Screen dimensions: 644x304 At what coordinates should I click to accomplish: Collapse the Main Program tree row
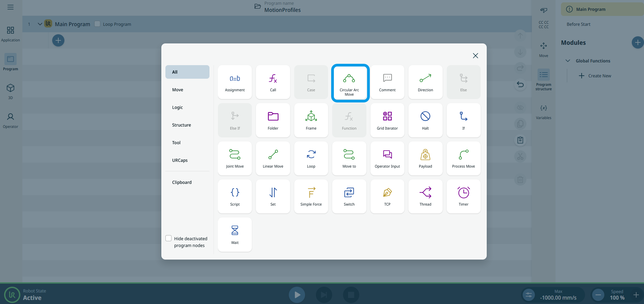tap(40, 24)
